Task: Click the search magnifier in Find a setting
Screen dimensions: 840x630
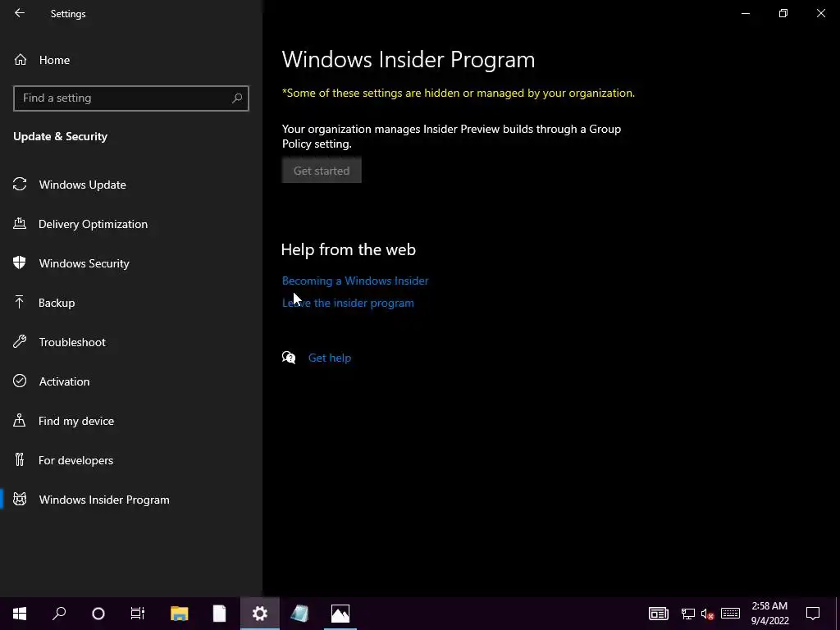Action: point(237,98)
